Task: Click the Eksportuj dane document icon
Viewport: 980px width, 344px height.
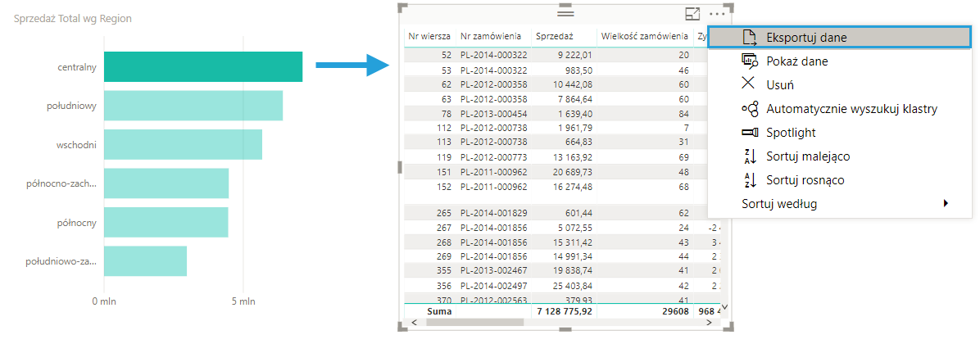Action: click(748, 37)
